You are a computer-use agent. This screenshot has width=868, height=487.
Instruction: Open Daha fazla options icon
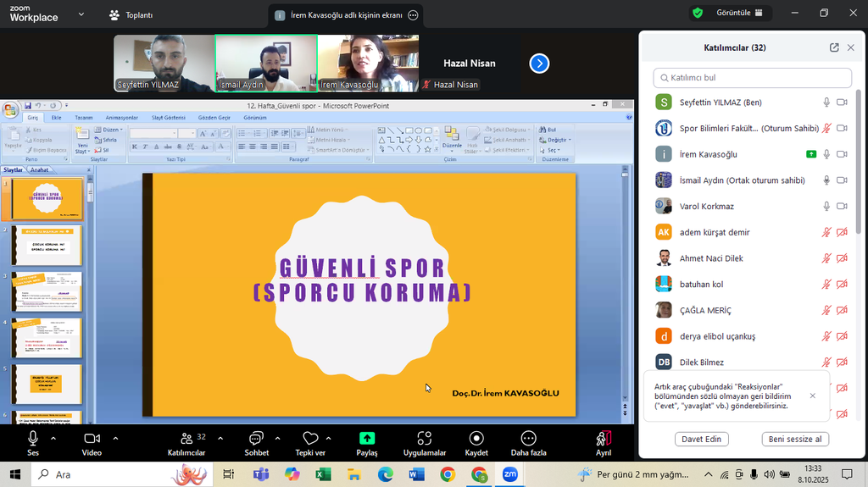click(x=528, y=439)
